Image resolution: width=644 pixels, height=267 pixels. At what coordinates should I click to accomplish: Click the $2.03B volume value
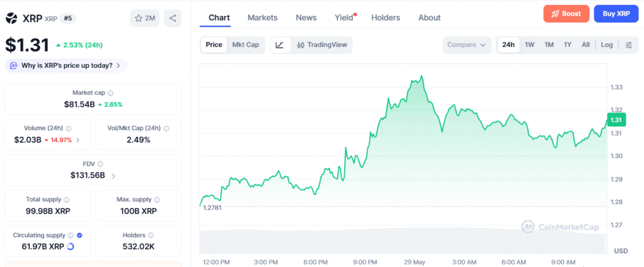28,140
